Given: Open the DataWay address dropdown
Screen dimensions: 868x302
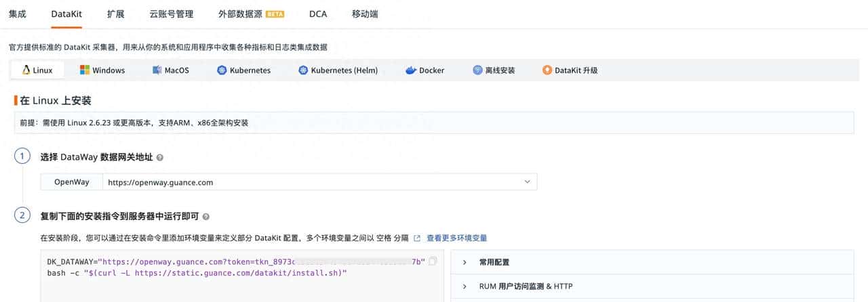Looking at the screenshot, I should click(319, 182).
